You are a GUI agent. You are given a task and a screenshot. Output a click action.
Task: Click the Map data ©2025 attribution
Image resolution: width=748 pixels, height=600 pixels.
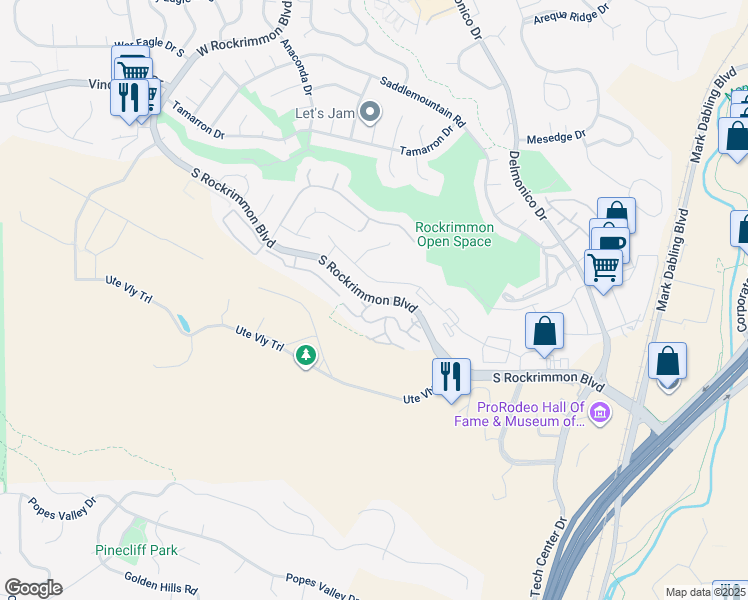click(706, 592)
